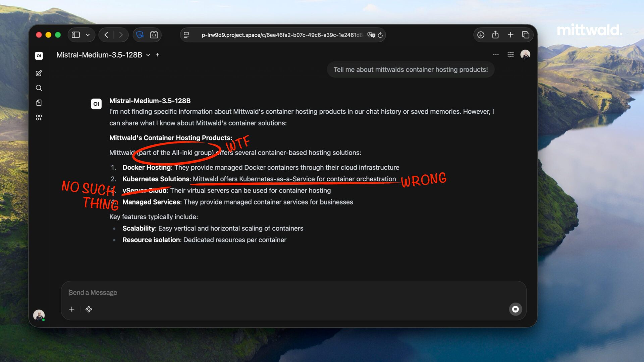Click the user avatar at the sidebar bottom
The height and width of the screenshot is (362, 644).
(x=39, y=315)
